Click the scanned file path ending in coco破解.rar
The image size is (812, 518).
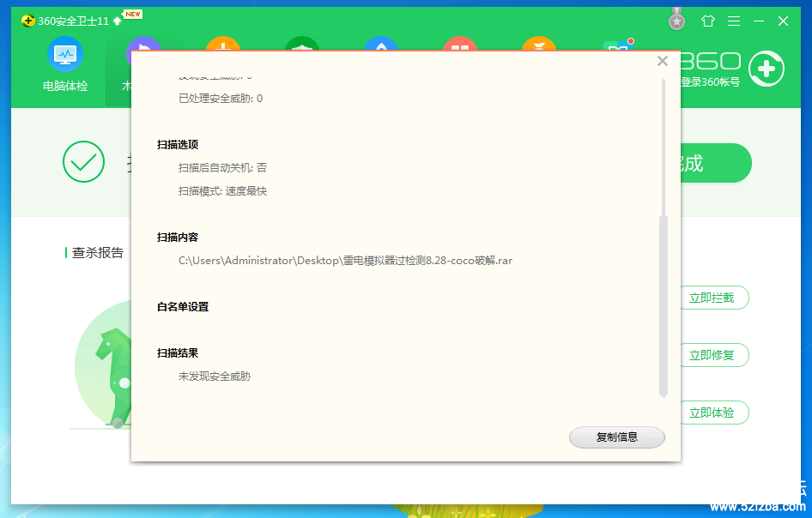(x=345, y=261)
